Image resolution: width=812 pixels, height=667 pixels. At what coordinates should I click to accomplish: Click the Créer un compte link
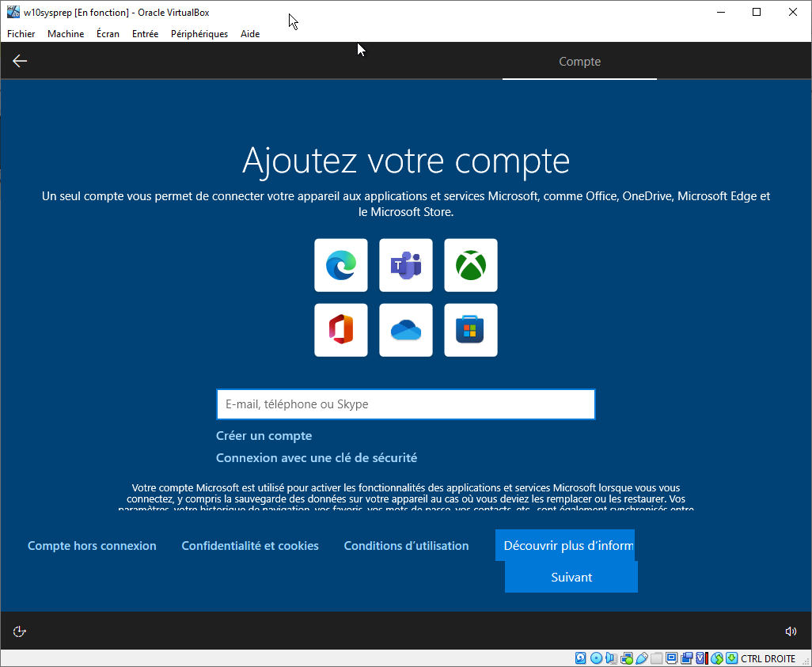click(x=264, y=435)
